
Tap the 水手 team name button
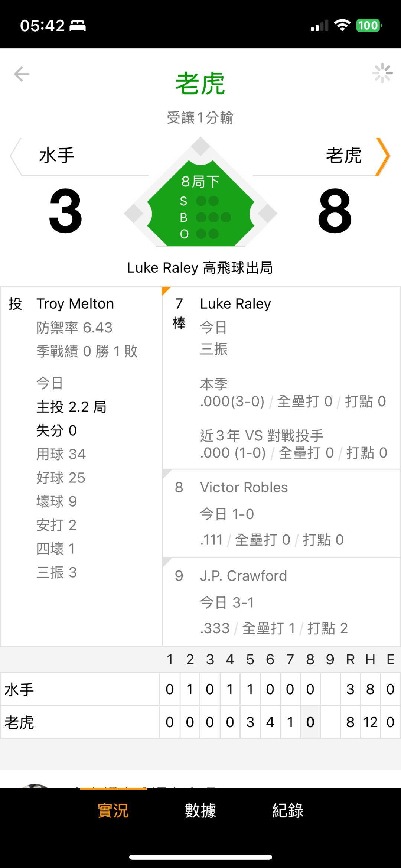pos(57,156)
